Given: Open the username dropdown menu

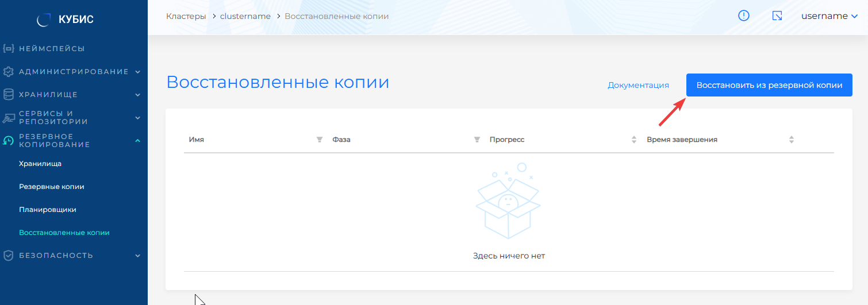Looking at the screenshot, I should tap(829, 16).
